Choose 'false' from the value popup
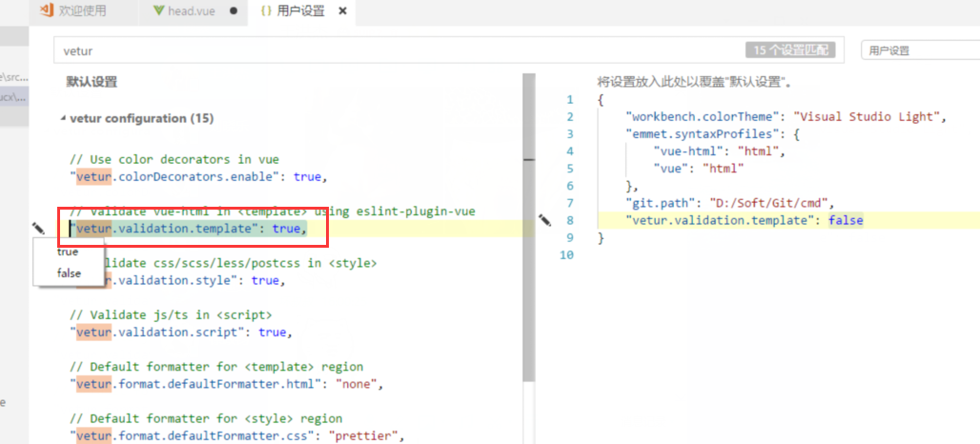This screenshot has height=444, width=980. click(69, 273)
